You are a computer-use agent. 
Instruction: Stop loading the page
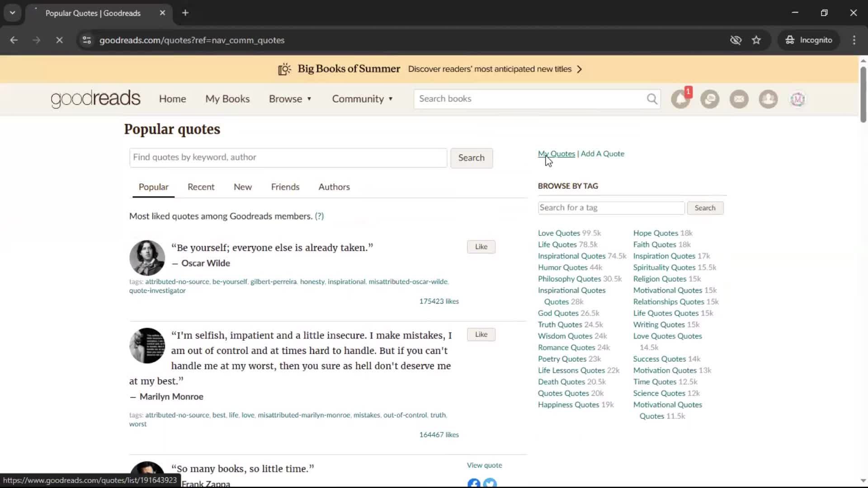pos(59,40)
